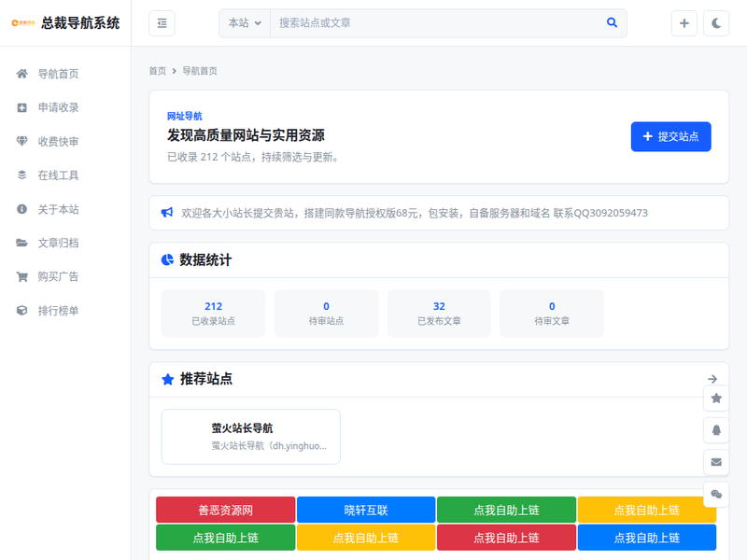Open the 本站 search scope dropdown
747x560 pixels.
point(245,22)
